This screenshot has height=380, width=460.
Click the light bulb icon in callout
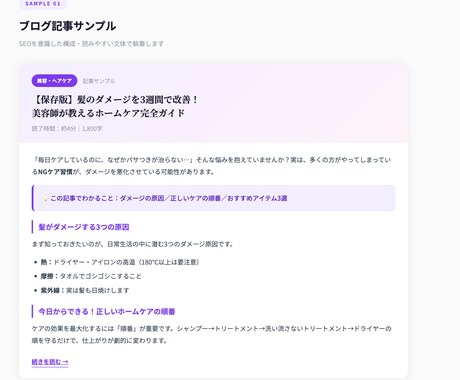tap(45, 198)
